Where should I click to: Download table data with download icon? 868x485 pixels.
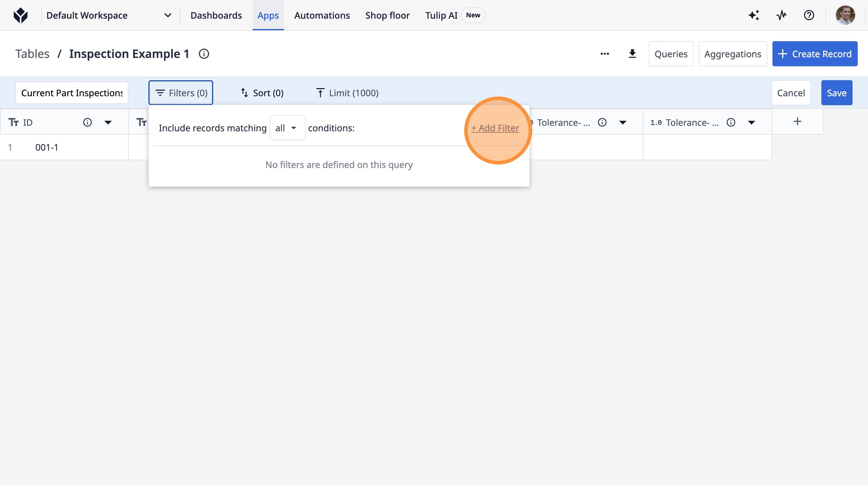pyautogui.click(x=632, y=54)
